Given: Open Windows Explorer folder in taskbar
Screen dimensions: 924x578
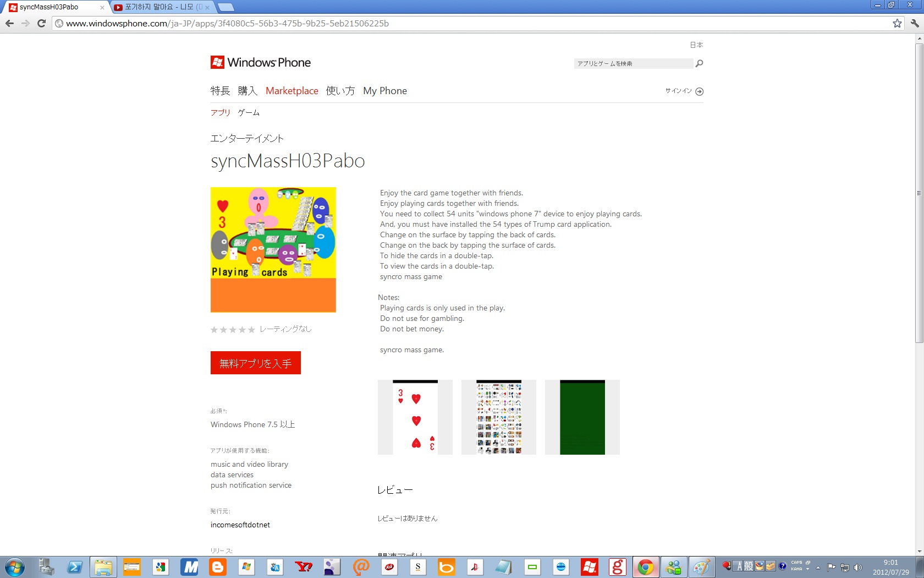Looking at the screenshot, I should [103, 567].
